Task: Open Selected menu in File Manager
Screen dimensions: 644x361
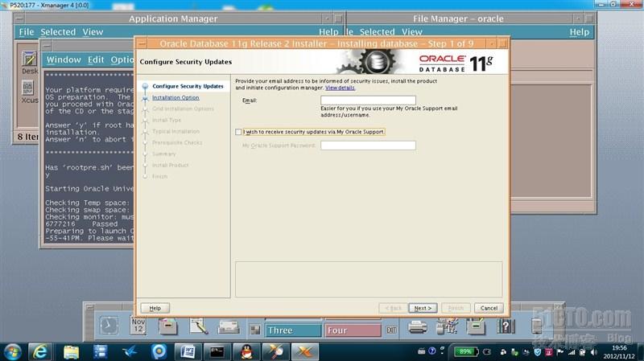Action: point(377,32)
